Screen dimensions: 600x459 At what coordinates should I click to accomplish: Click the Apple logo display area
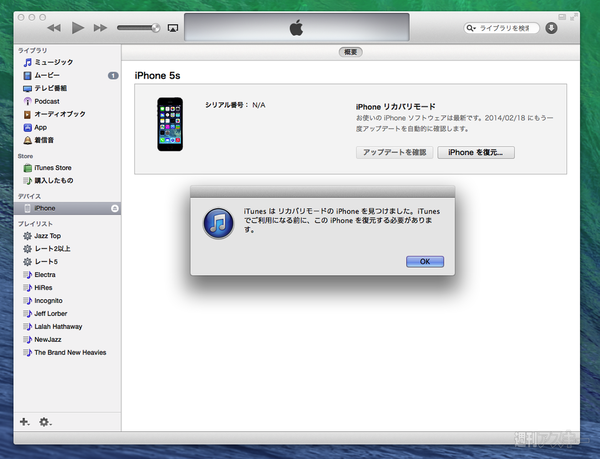pos(297,28)
